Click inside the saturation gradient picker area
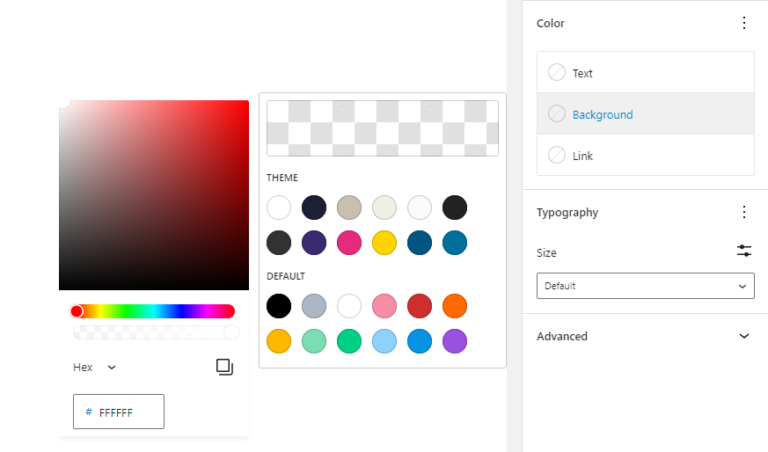The height and width of the screenshot is (452, 768). tap(154, 195)
